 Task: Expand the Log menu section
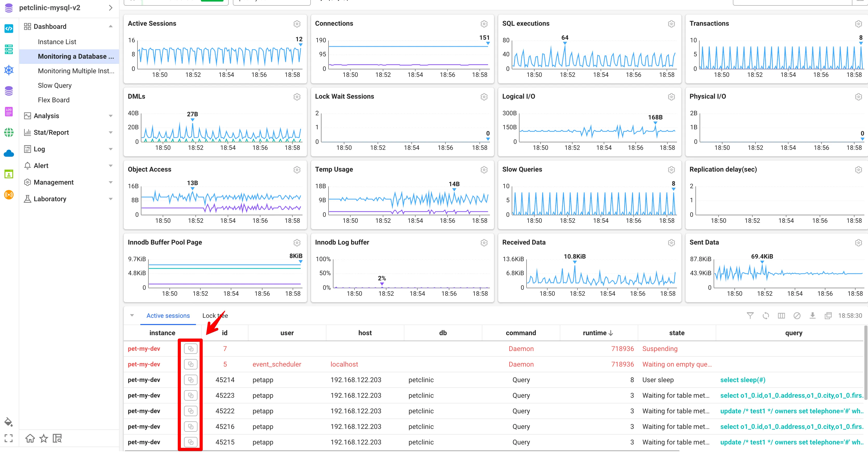[110, 149]
